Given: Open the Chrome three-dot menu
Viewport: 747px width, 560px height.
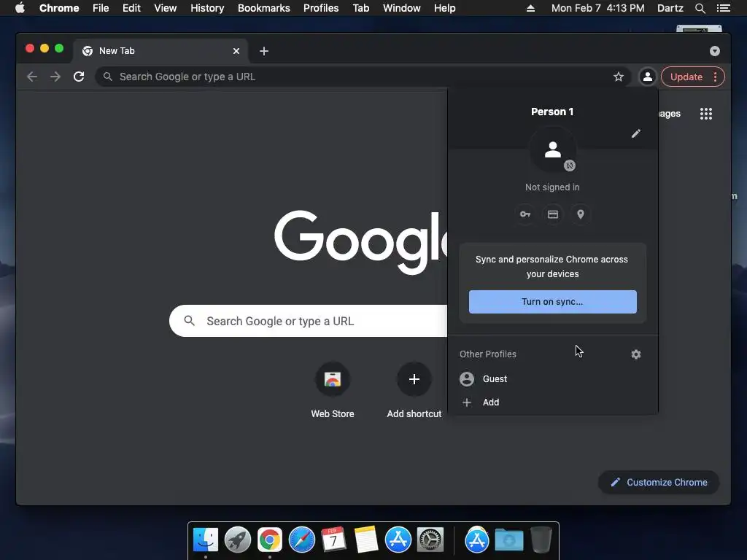Looking at the screenshot, I should [715, 77].
